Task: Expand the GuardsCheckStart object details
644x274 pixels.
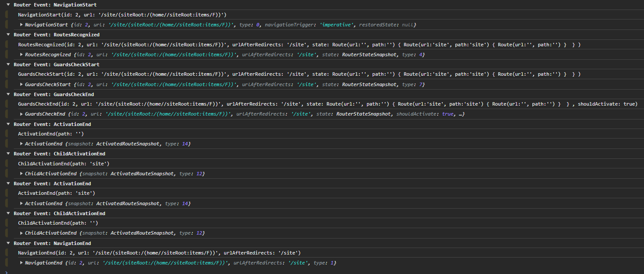Action: tap(21, 84)
